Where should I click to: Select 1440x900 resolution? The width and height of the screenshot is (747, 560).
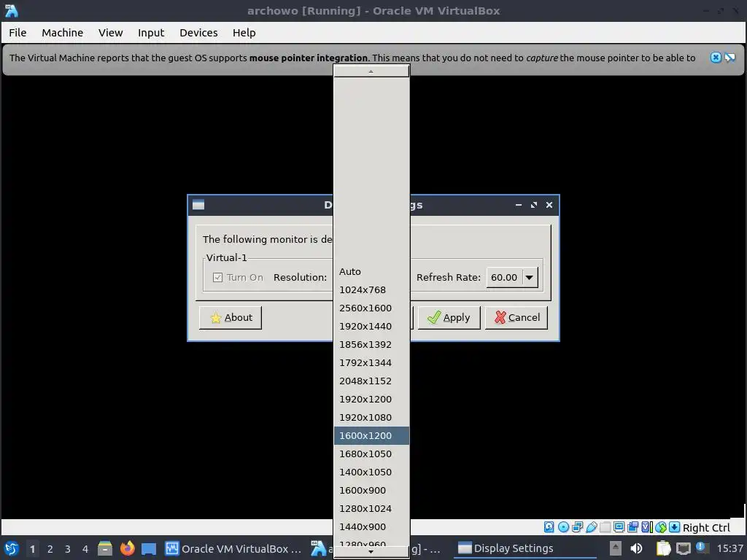[371, 526]
